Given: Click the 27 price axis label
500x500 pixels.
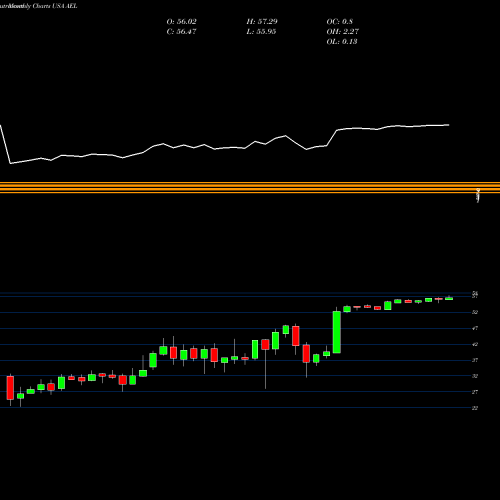Looking at the screenshot, I should point(475,392).
